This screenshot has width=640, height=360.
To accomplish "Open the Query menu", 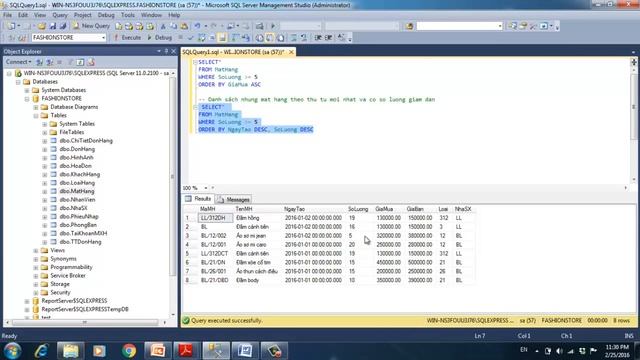I will coord(60,15).
